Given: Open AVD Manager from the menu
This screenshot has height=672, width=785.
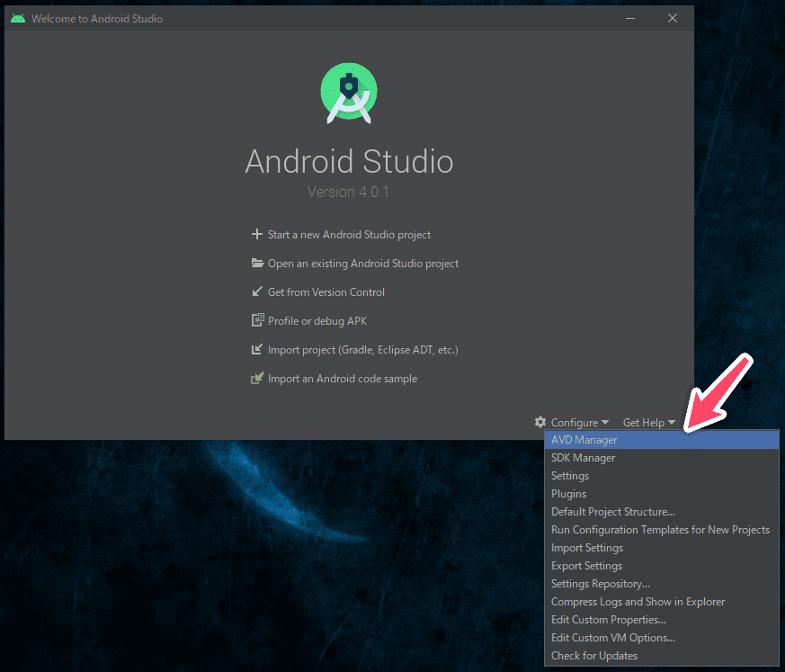Looking at the screenshot, I should pos(661,440).
